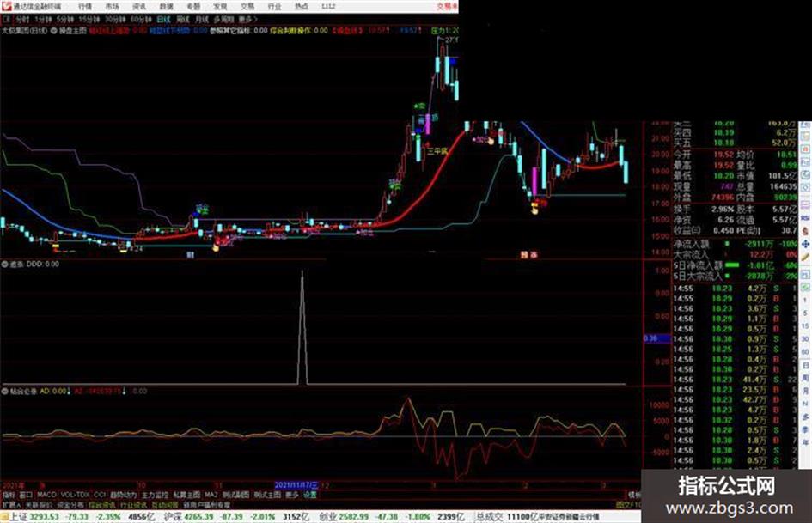Click the 60-minute sidebar shortcut
This screenshot has width=812, height=523.
click(x=805, y=352)
